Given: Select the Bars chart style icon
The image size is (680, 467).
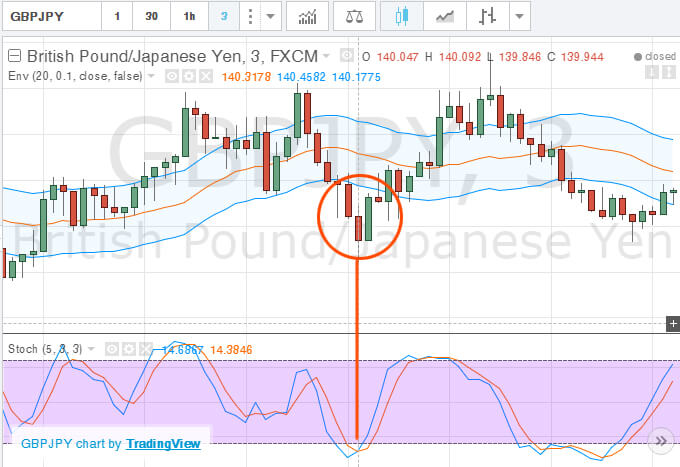Looking at the screenshot, I should coord(487,16).
